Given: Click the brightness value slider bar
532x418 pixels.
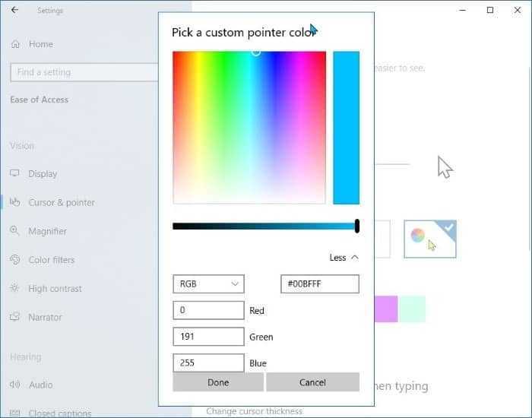Looking at the screenshot, I should pyautogui.click(x=266, y=226).
